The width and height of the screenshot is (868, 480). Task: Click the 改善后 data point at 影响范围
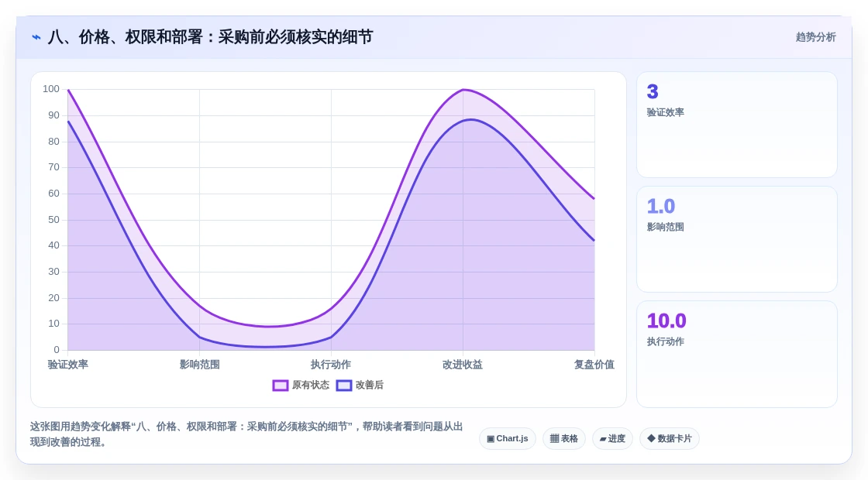tap(200, 338)
